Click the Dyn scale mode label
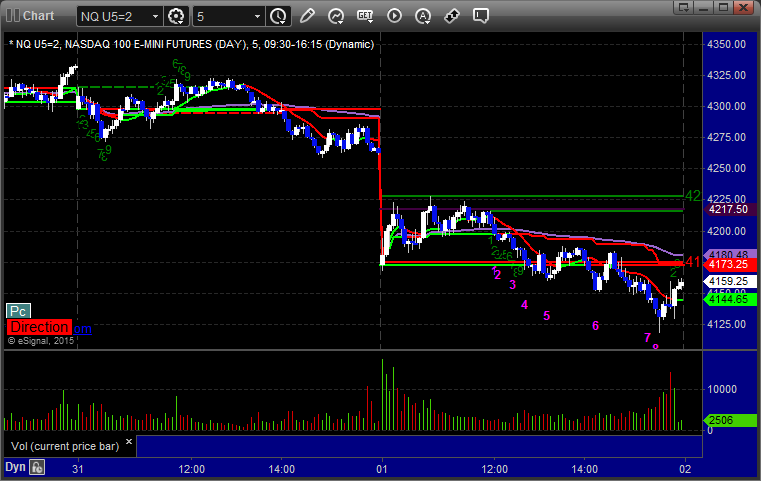 [15, 467]
